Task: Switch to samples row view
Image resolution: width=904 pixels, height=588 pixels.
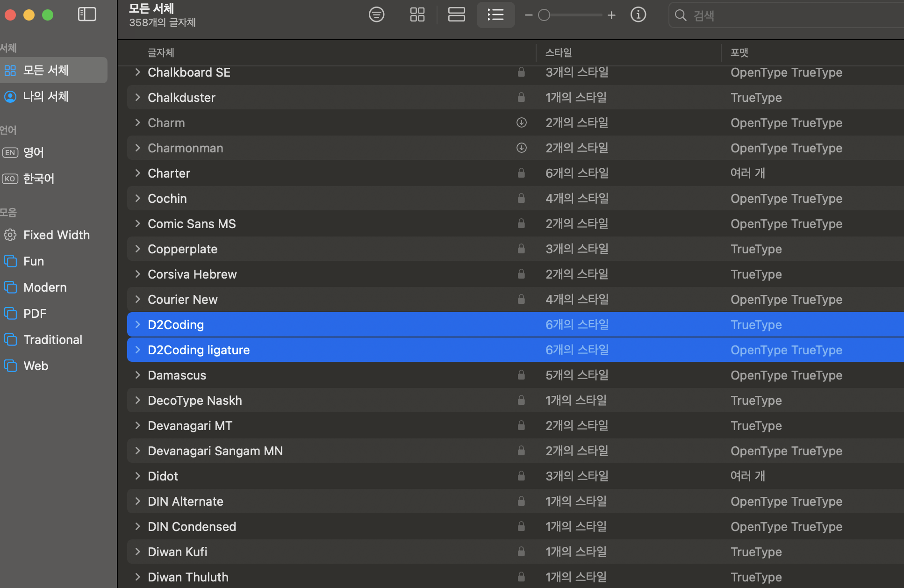Action: (x=456, y=14)
